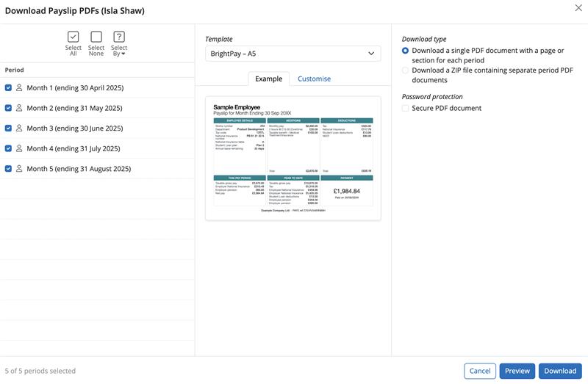Screen dimensions: 588x384
Task: Close the Download Payslip PDFs dialog
Action: coord(578,8)
